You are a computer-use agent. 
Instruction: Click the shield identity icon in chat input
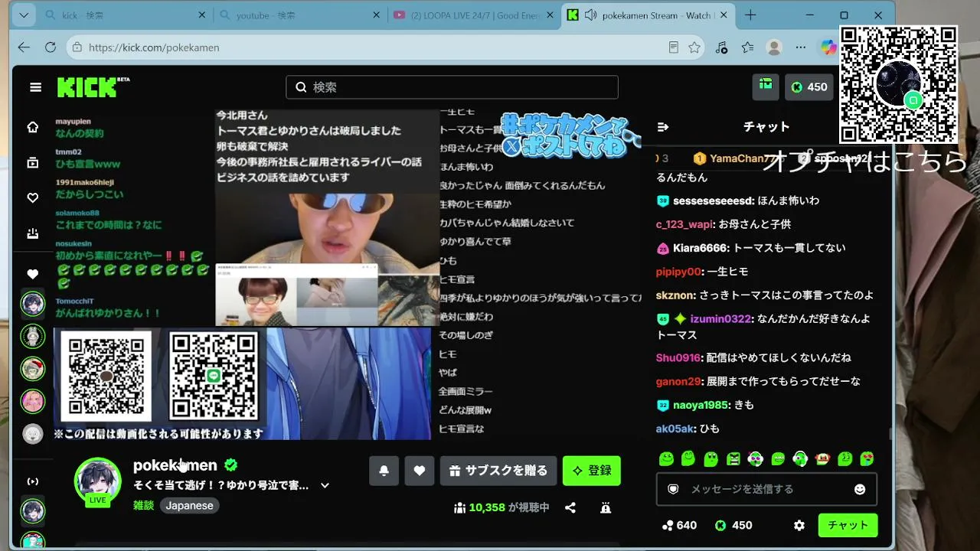(x=673, y=489)
